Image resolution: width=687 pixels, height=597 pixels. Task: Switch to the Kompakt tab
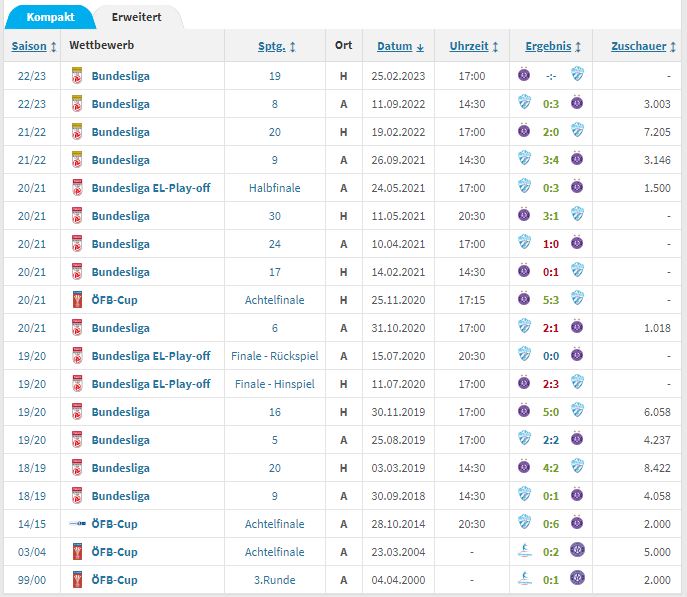pos(50,17)
